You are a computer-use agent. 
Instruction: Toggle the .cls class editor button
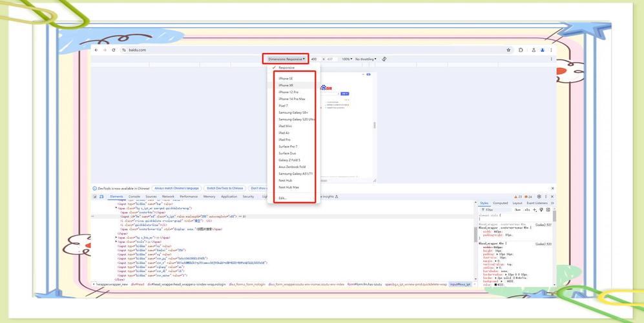(526, 209)
